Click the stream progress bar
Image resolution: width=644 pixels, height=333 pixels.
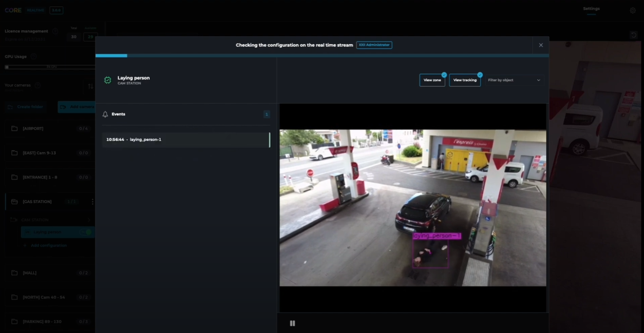[322, 55]
